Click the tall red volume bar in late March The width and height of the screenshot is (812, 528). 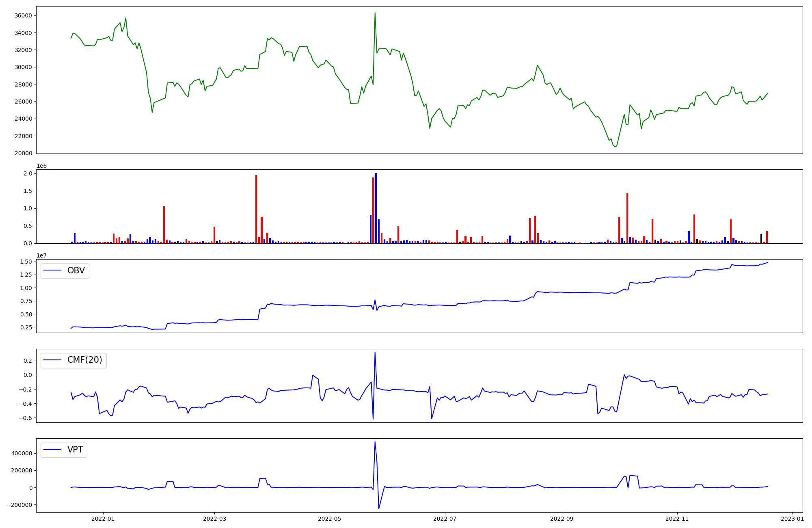point(256,209)
